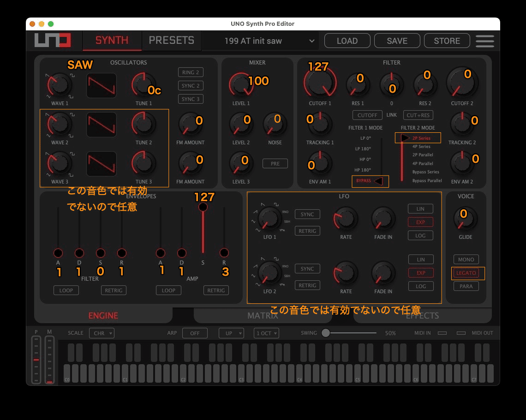Open the 1 OCT range dropdown
The image size is (526, 420).
coord(266,333)
